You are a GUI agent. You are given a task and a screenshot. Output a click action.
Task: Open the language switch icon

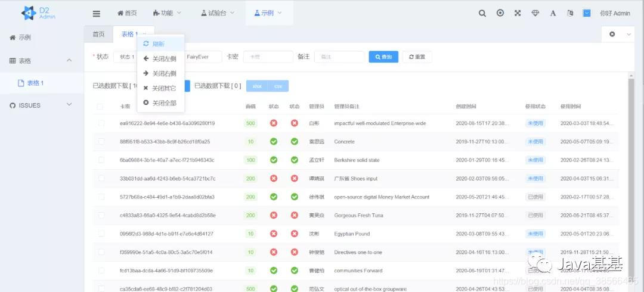570,13
